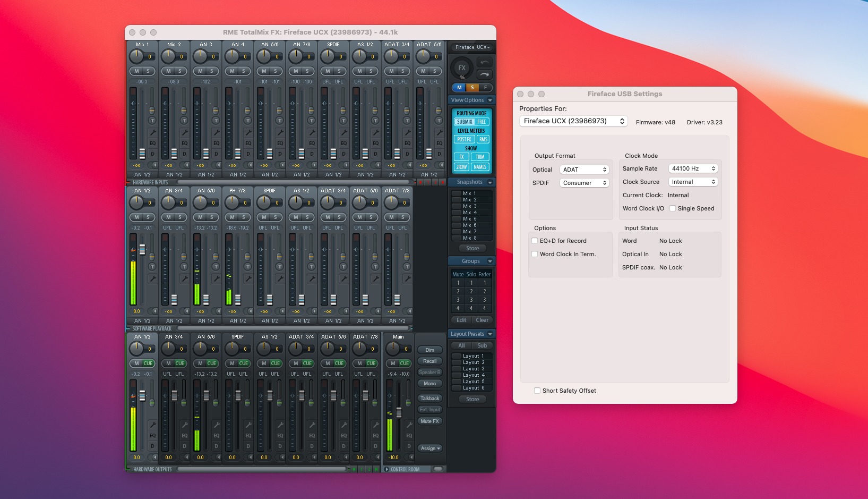
Task: Click the Undo arrow in TotalMix
Action: pyautogui.click(x=485, y=62)
